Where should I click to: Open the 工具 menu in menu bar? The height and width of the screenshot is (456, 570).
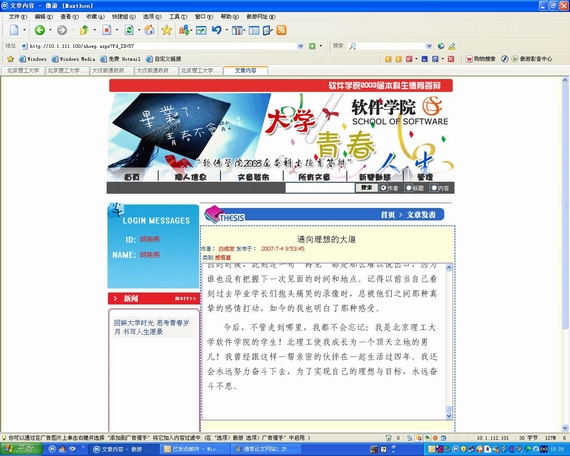(x=178, y=17)
